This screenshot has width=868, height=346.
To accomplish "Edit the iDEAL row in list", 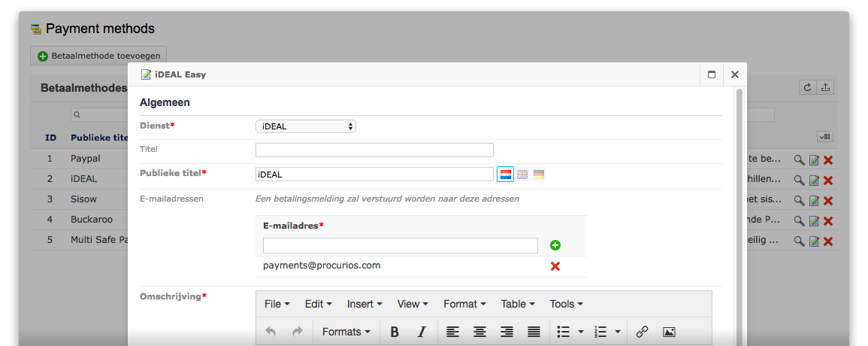I will [814, 181].
